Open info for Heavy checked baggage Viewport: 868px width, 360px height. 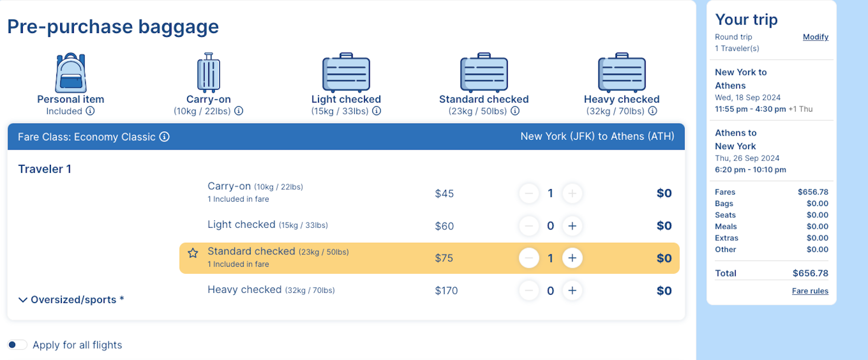coord(653,111)
